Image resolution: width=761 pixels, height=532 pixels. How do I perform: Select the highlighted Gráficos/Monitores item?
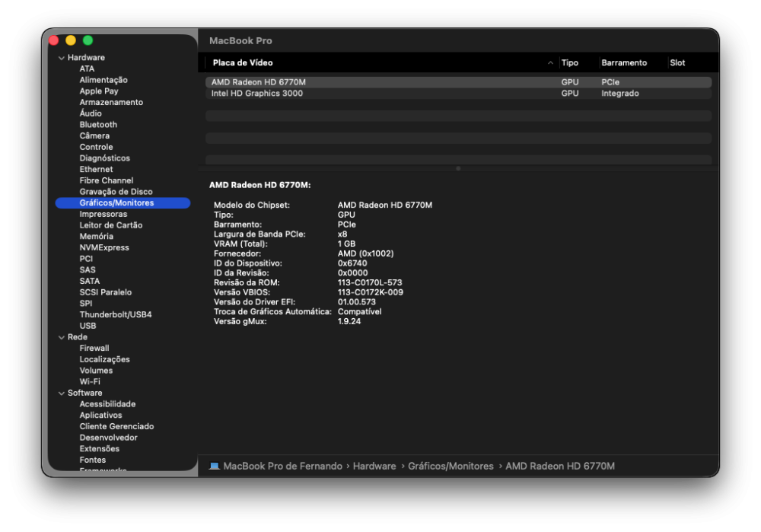[x=123, y=203]
